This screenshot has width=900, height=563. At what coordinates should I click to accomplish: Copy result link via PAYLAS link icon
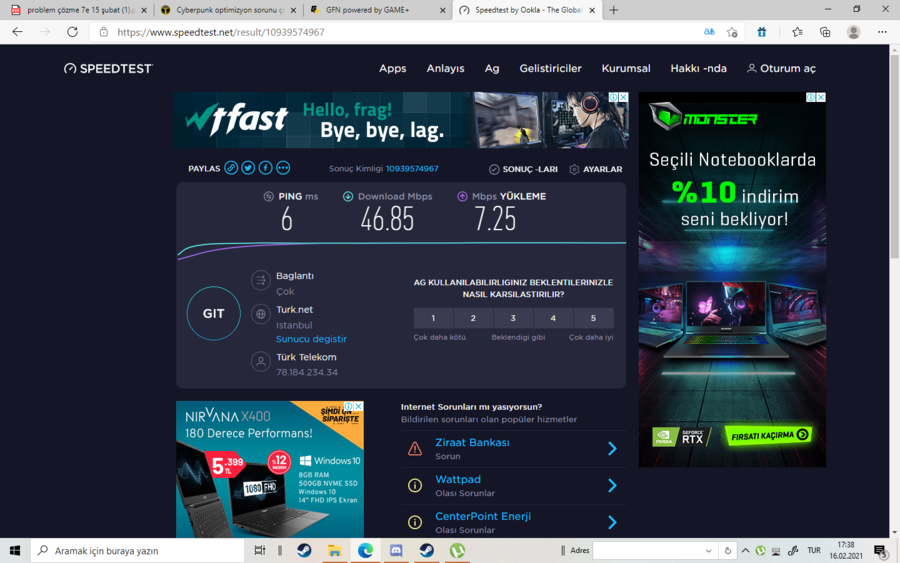[x=231, y=168]
